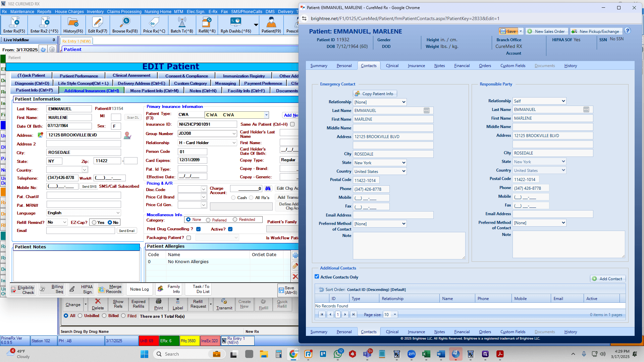
Task: Select Cash charge account radio button
Action: click(233, 198)
